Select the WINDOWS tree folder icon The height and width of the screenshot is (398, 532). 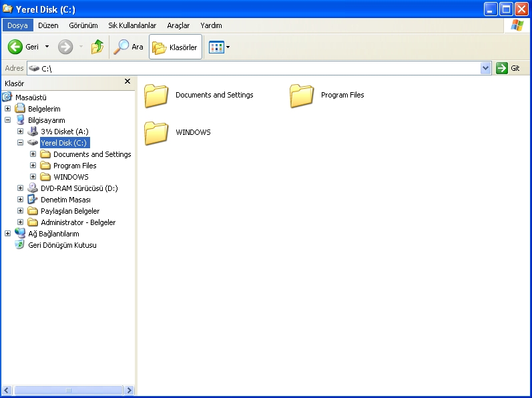(x=45, y=177)
